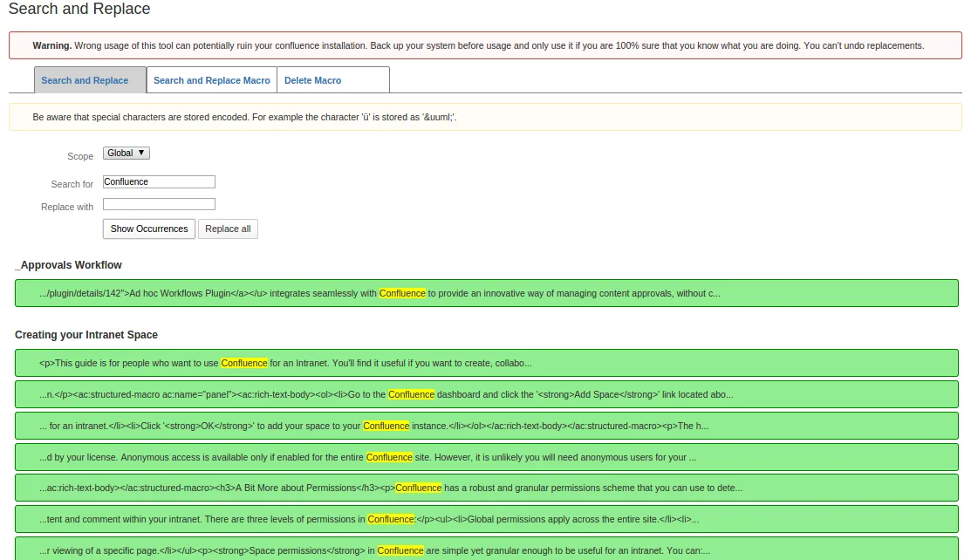Click the result mentioning 'Space permissions'
Viewport: 971px width, 560px height.
pyautogui.click(x=487, y=549)
